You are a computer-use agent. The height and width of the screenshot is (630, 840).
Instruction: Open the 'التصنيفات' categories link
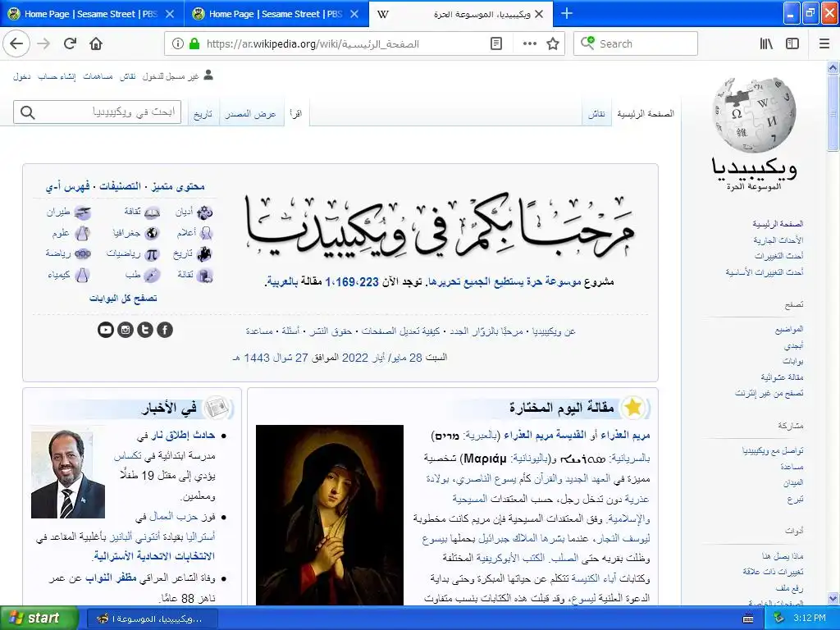120,186
